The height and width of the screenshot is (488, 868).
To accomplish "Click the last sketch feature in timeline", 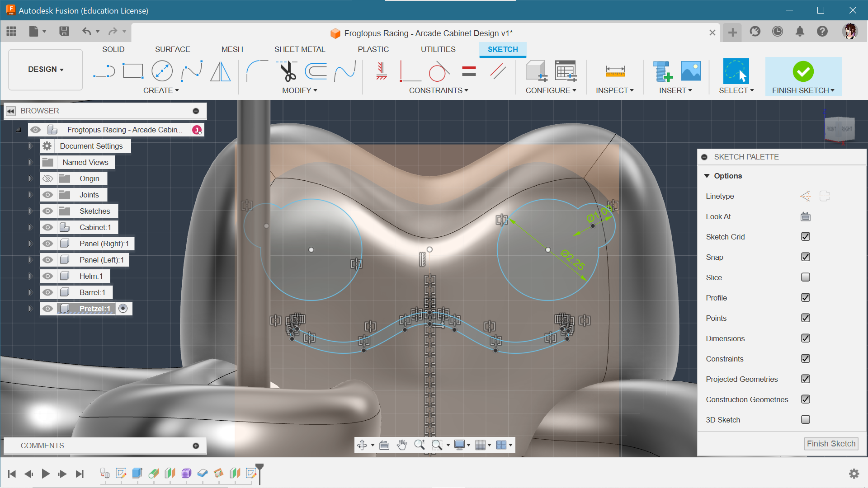I will (251, 473).
